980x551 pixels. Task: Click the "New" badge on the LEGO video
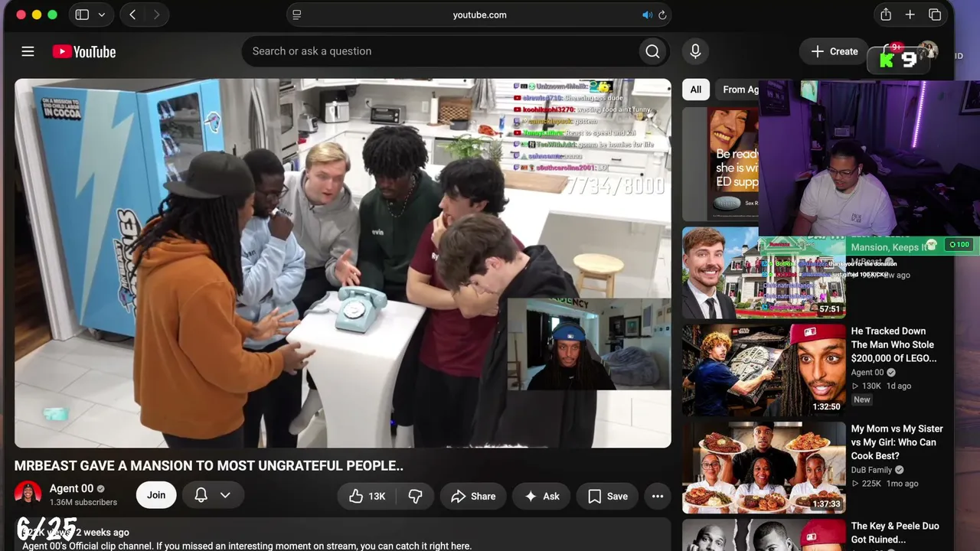click(x=862, y=399)
